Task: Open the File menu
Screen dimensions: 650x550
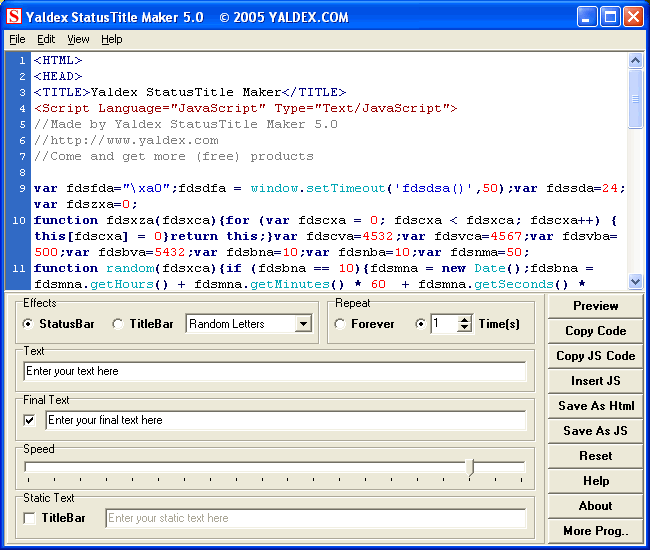Action: pos(17,39)
